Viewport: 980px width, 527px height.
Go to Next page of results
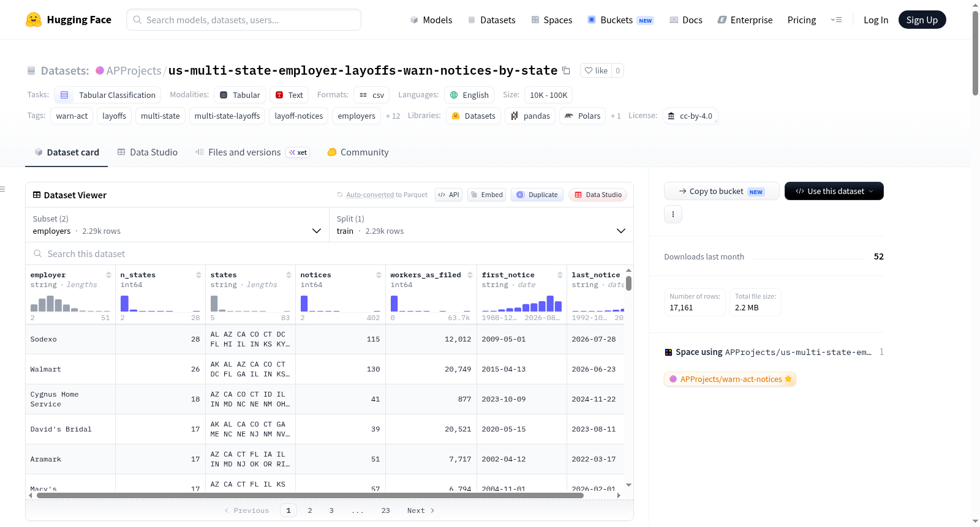tap(421, 510)
